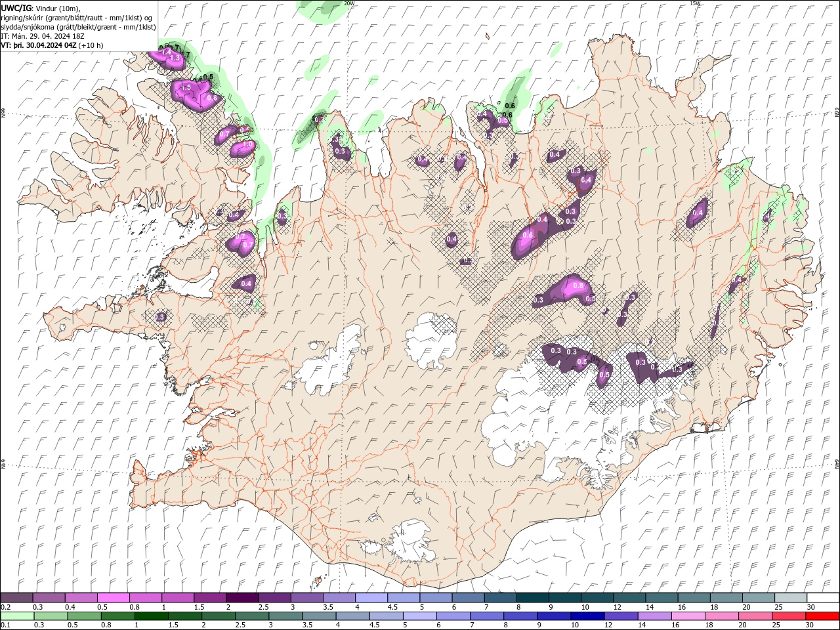Click the 1.4 precipitation value label
This screenshot has width=840, height=630.
(x=166, y=52)
